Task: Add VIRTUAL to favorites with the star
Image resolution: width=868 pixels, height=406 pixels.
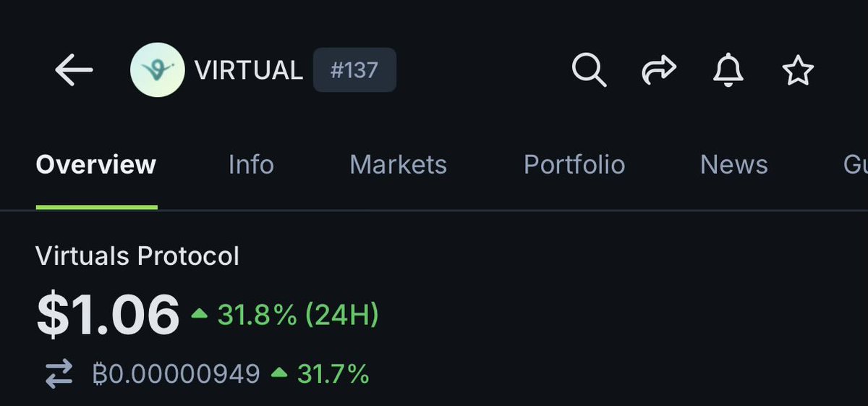Action: (798, 71)
